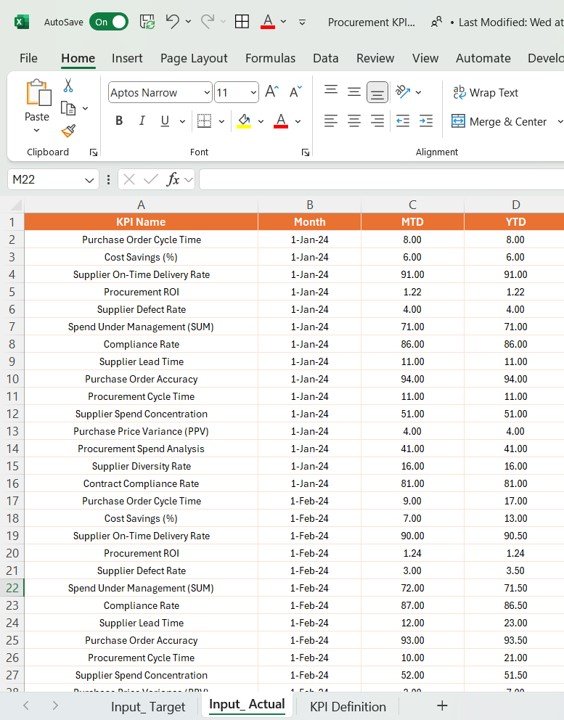The height and width of the screenshot is (720, 564).
Task: Toggle Italic formatting
Action: pyautogui.click(x=142, y=121)
